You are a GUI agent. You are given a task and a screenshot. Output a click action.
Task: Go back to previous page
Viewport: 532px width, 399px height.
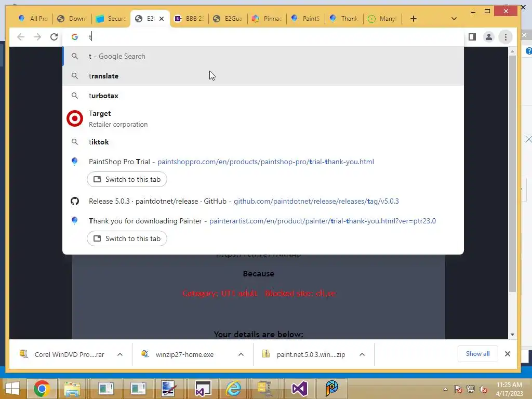pos(21,37)
